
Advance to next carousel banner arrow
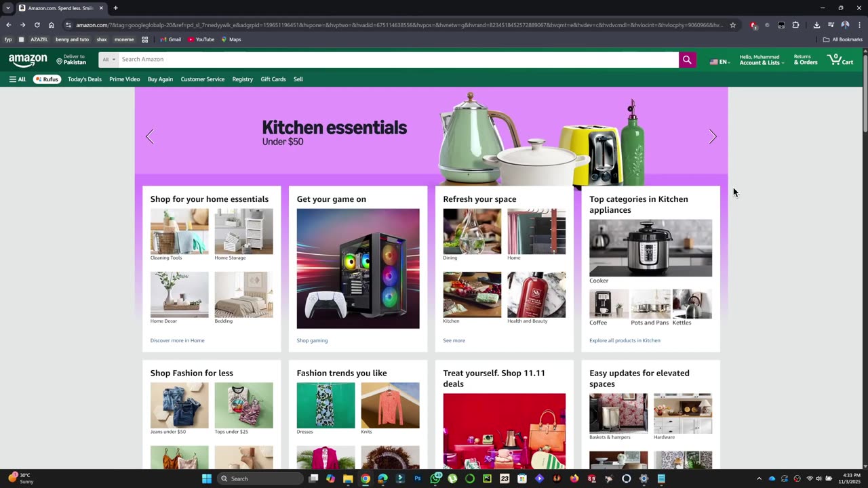pos(712,136)
